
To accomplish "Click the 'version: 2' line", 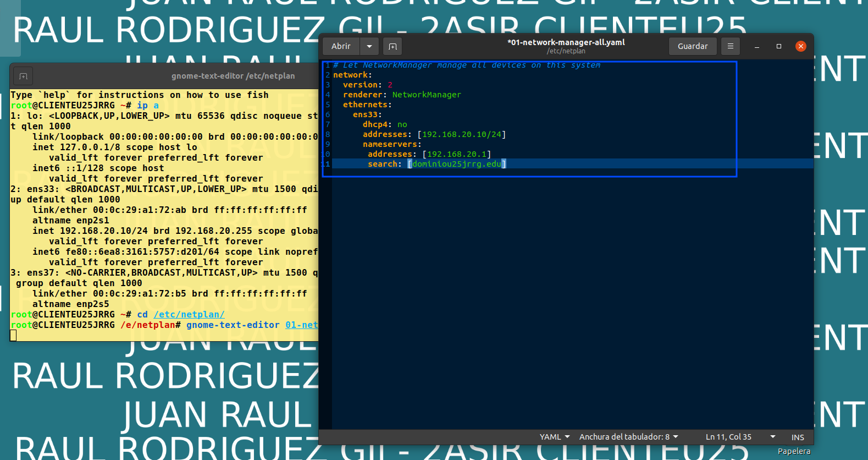I will tap(368, 85).
